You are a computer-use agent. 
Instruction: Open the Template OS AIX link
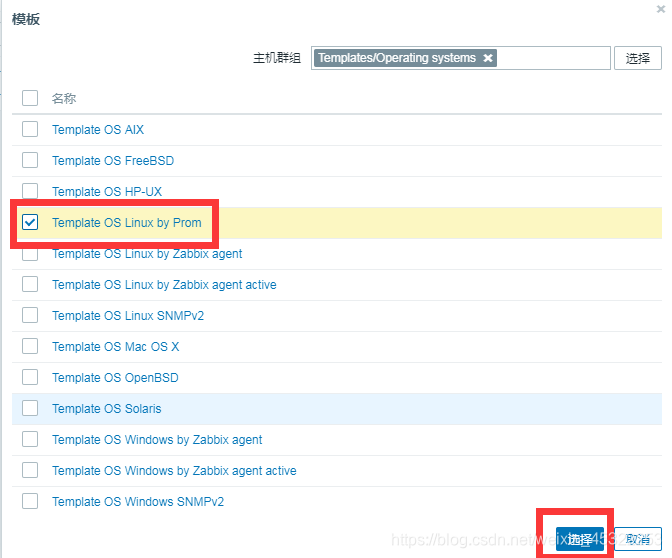point(98,129)
